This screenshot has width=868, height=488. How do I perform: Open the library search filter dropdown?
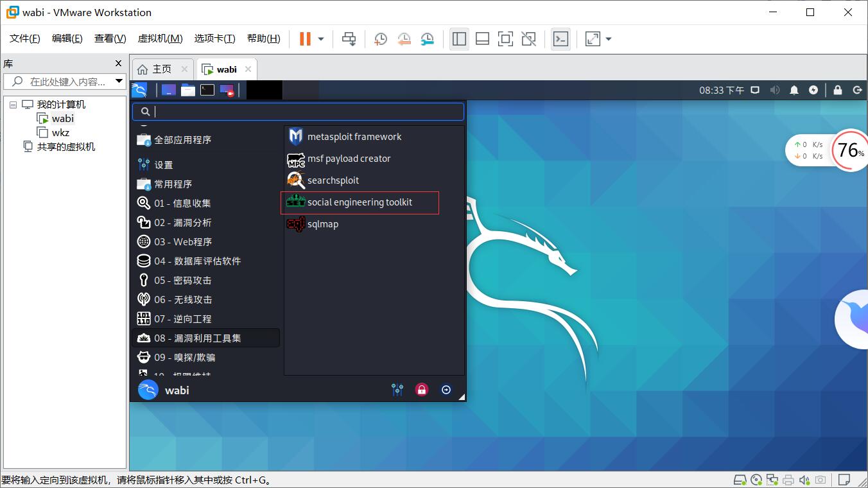tap(119, 82)
